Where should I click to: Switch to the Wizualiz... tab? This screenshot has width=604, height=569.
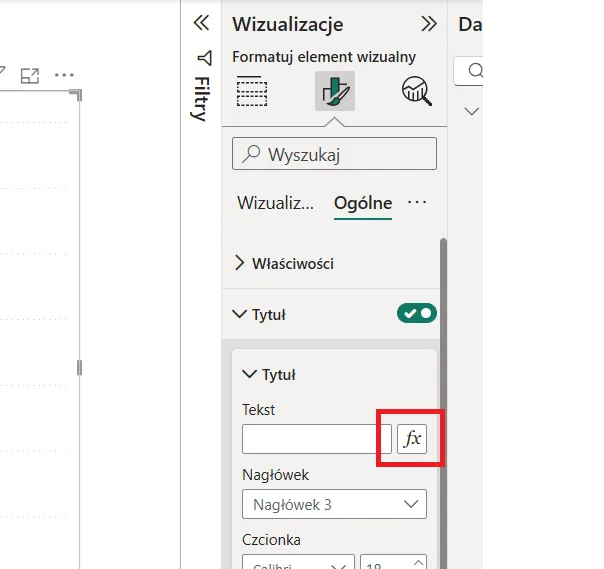[x=275, y=203]
